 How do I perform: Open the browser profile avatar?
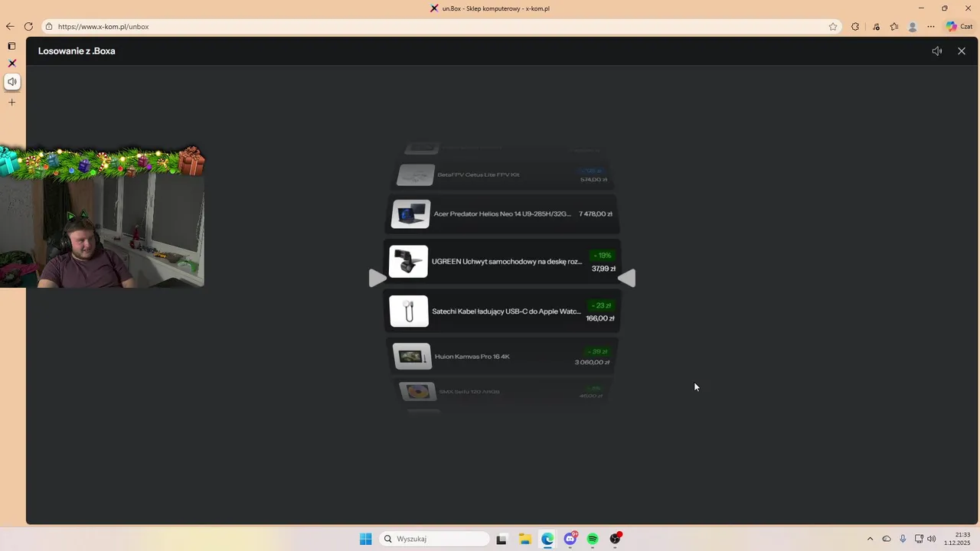(x=913, y=26)
